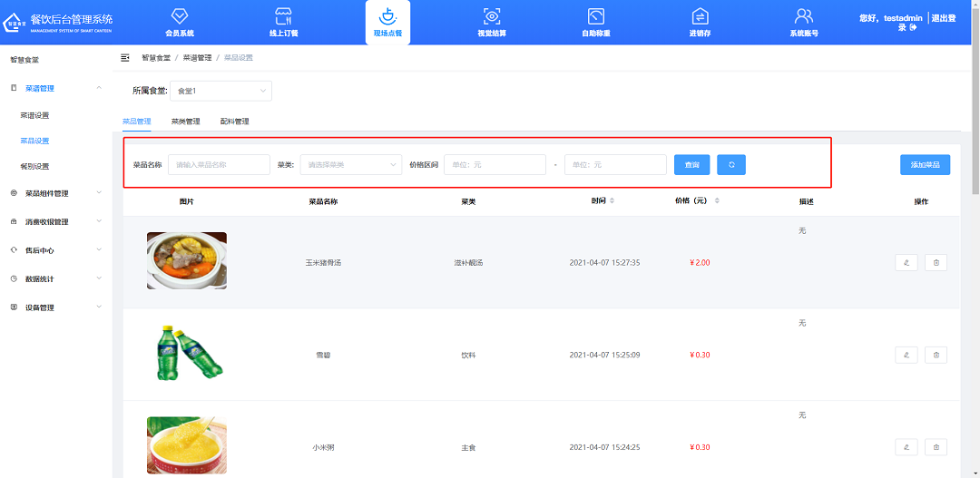
Task: Open 视觉结算 module icon
Action: click(x=492, y=16)
